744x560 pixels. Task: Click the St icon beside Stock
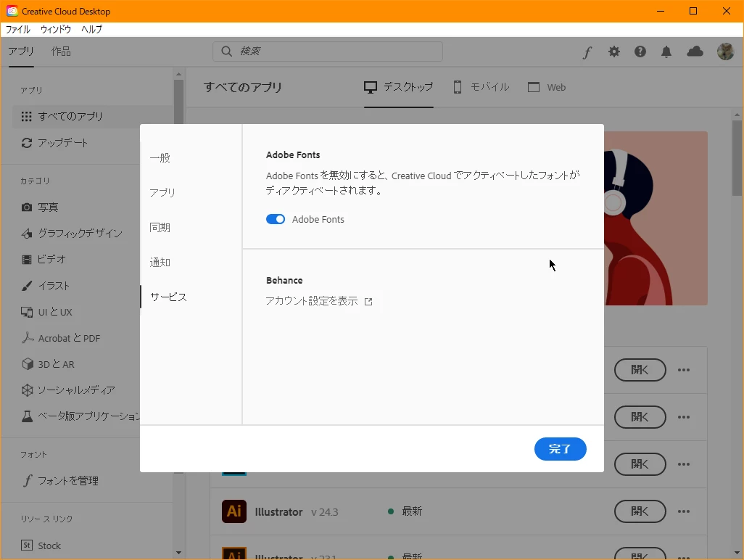(27, 545)
